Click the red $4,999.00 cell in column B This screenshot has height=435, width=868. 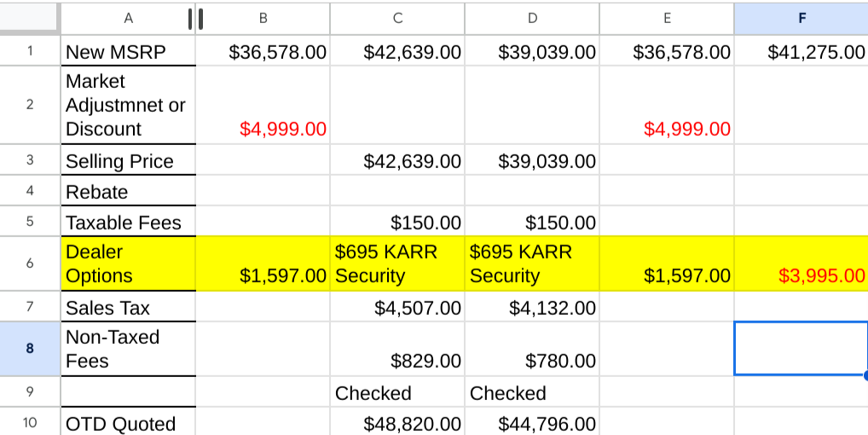click(x=263, y=129)
